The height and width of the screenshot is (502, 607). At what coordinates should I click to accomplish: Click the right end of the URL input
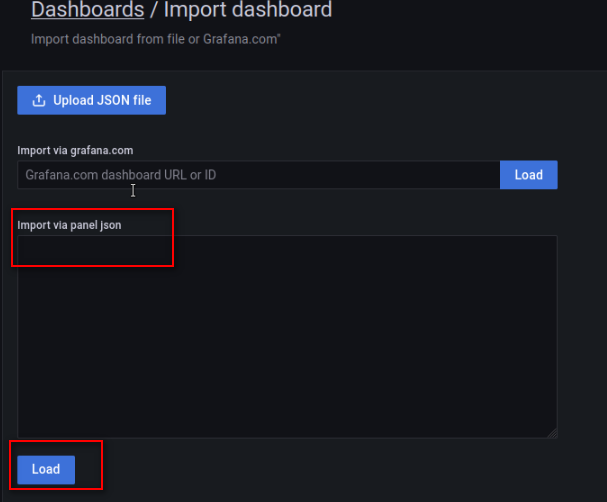[490, 175]
